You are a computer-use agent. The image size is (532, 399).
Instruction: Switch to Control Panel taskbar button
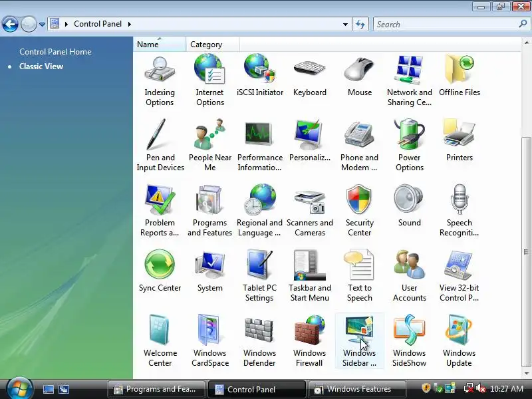pos(257,389)
